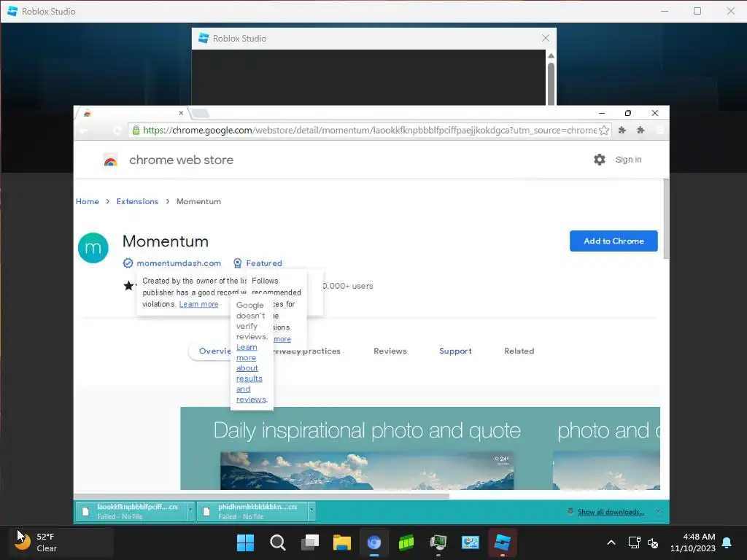Click the users count text
This screenshot has width=747, height=560.
pos(348,286)
